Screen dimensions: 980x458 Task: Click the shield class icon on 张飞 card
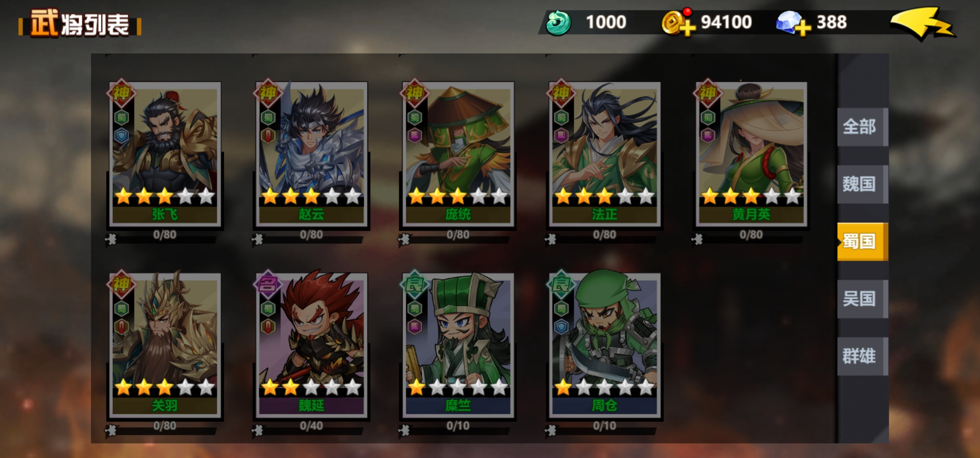[x=122, y=136]
